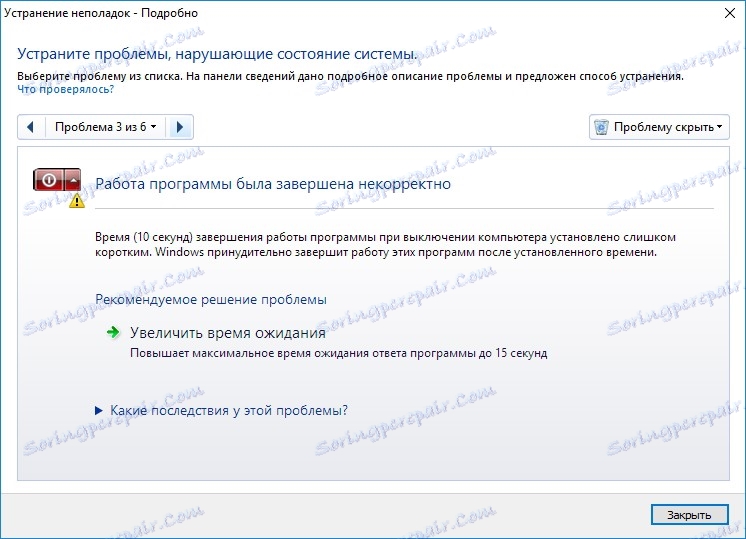
Task: Go to the previous problem arrow
Action: pos(31,127)
